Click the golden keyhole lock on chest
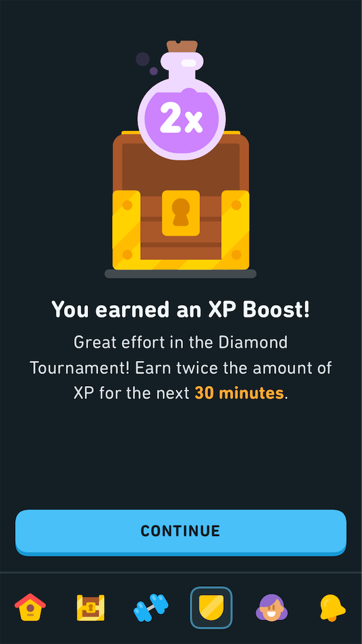 (x=181, y=213)
